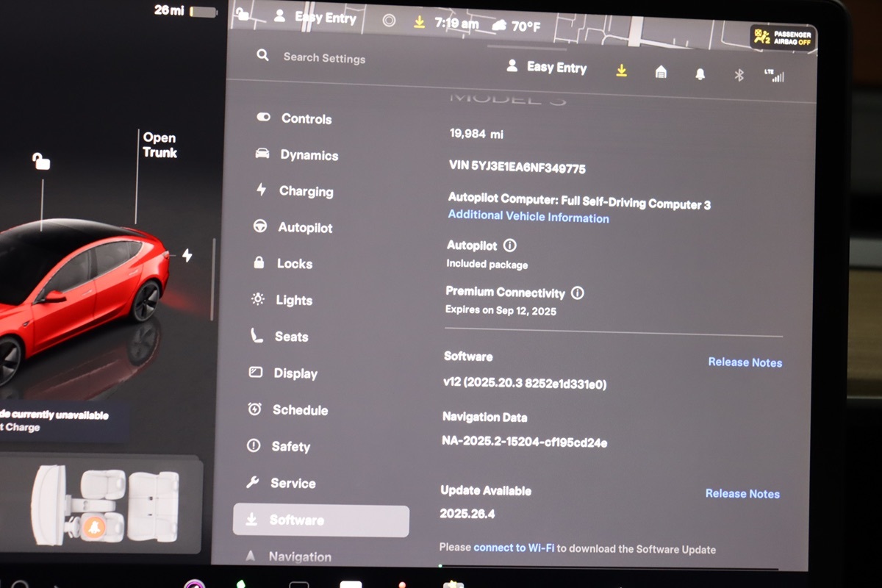Tap the yellow software download arrow icon
Screen dimensions: 882x588
coord(621,70)
